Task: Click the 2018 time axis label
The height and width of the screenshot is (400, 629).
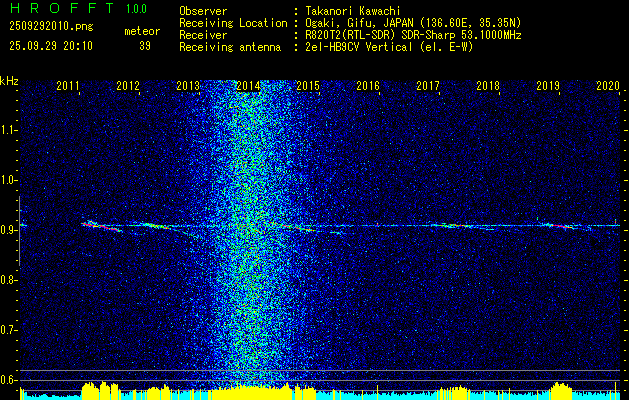Action: 488,85
